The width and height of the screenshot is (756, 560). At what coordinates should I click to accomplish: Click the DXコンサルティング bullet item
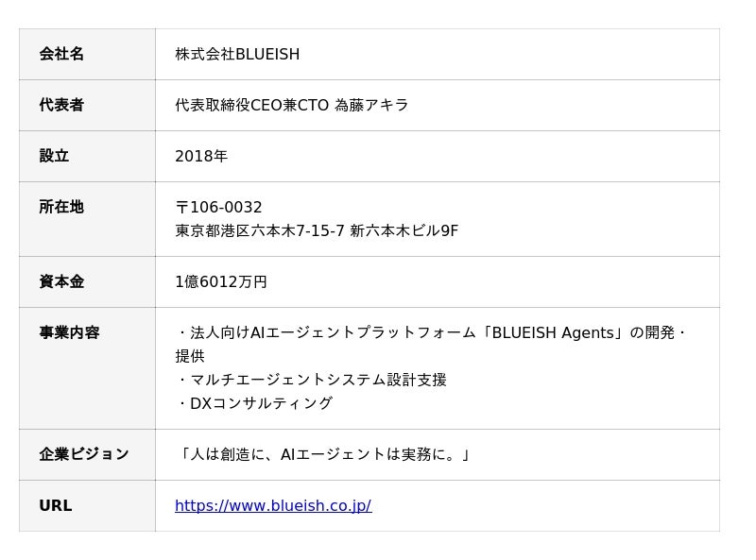[254, 403]
